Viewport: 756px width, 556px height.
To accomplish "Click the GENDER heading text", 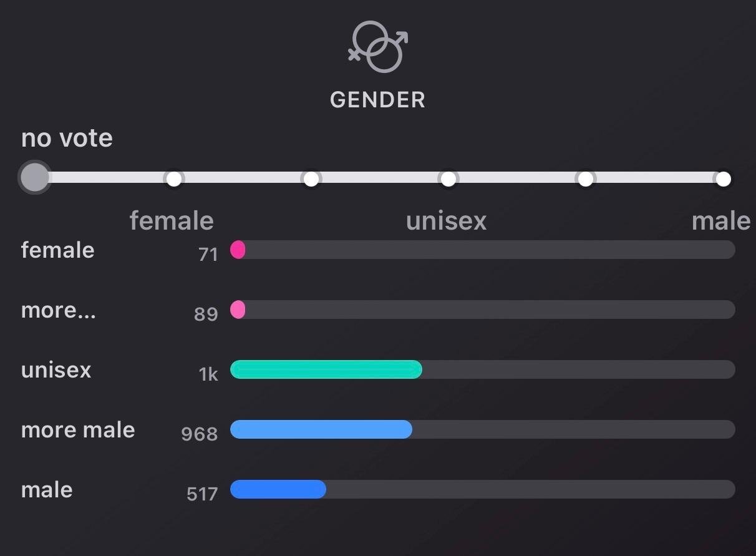I will [377, 100].
